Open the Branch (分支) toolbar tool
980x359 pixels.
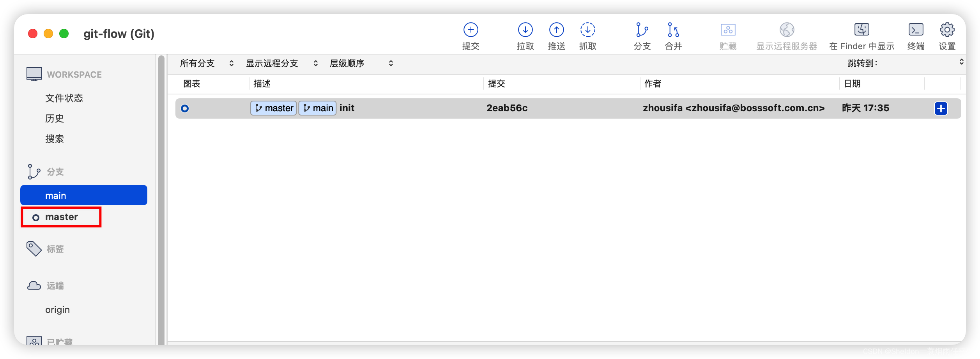642,30
